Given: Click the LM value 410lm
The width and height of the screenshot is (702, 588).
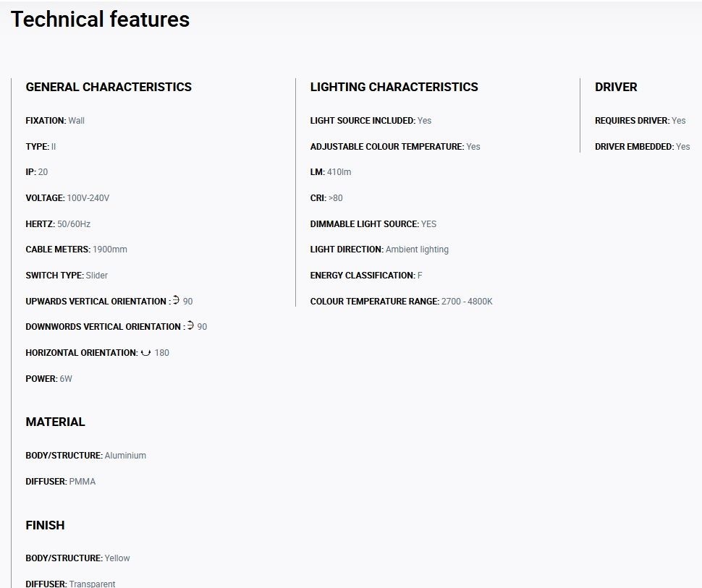Looking at the screenshot, I should tap(339, 172).
